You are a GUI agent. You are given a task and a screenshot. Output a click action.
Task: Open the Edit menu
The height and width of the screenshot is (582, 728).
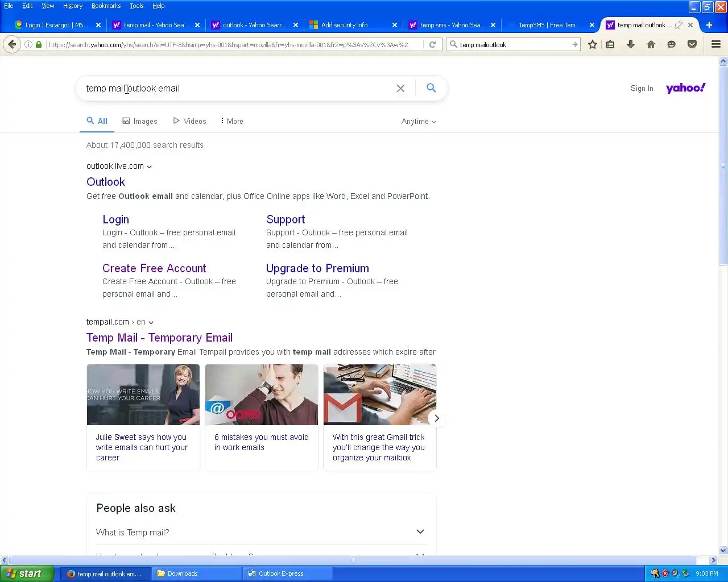click(27, 6)
